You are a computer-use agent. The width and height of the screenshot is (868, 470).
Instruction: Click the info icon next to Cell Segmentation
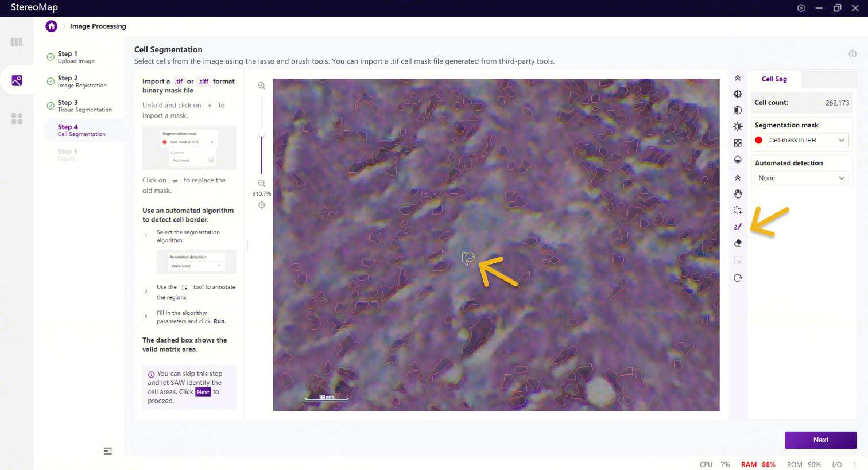(x=852, y=54)
